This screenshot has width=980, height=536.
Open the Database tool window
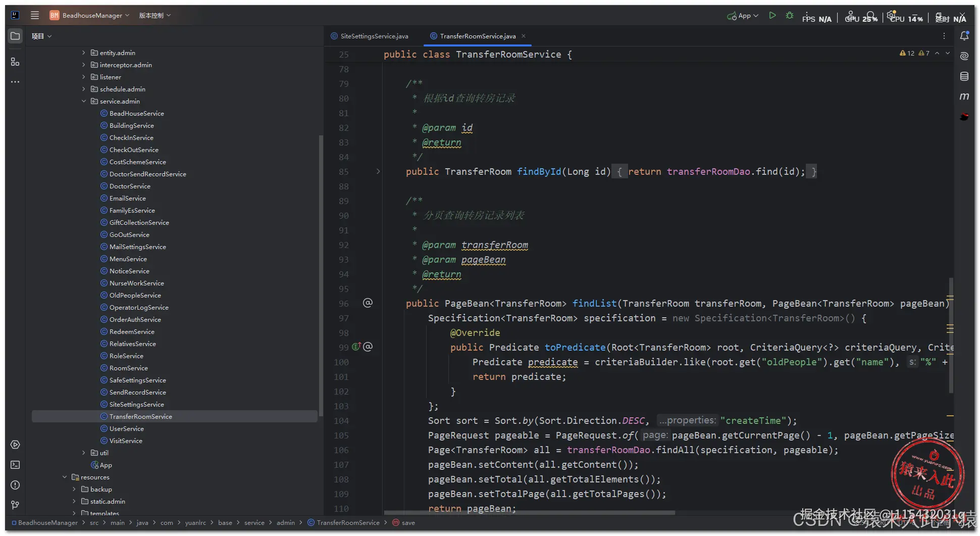pyautogui.click(x=964, y=76)
